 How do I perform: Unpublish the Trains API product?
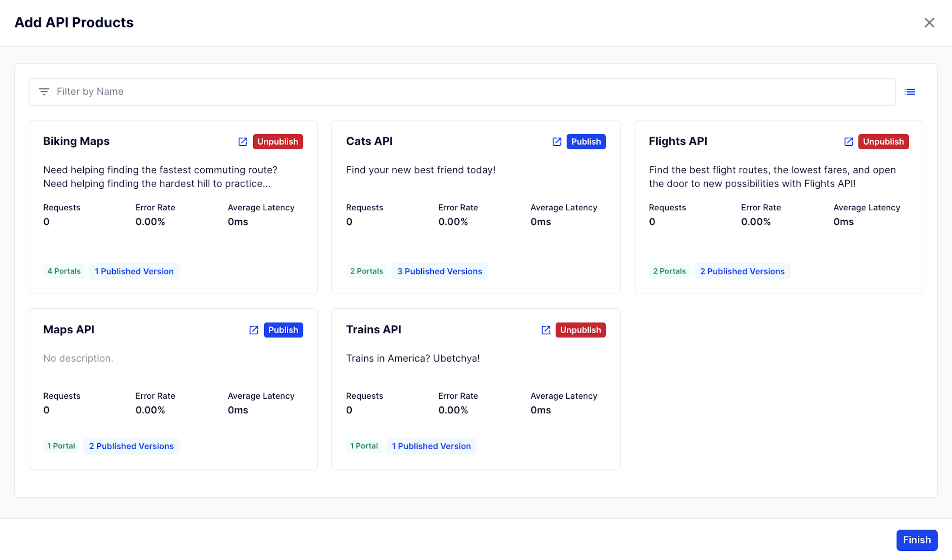580,330
